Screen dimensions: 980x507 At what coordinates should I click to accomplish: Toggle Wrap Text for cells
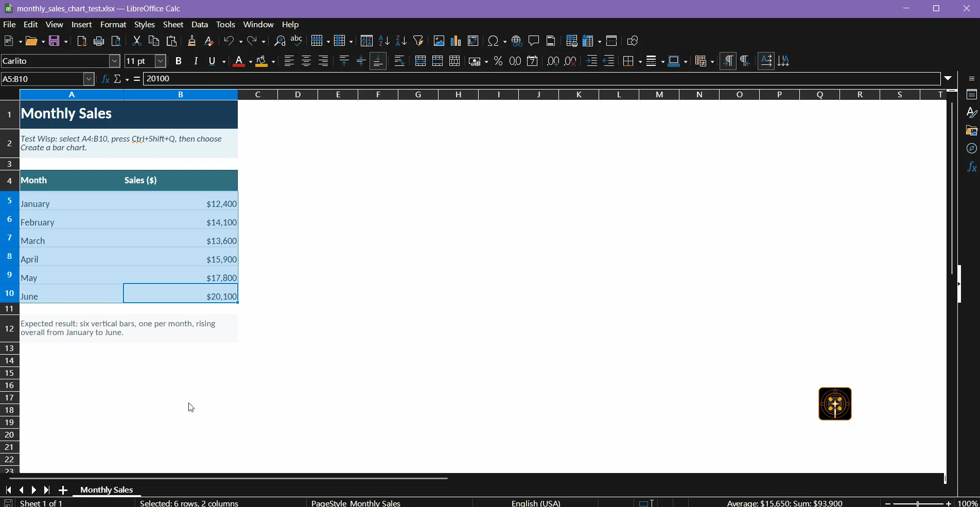click(x=399, y=61)
